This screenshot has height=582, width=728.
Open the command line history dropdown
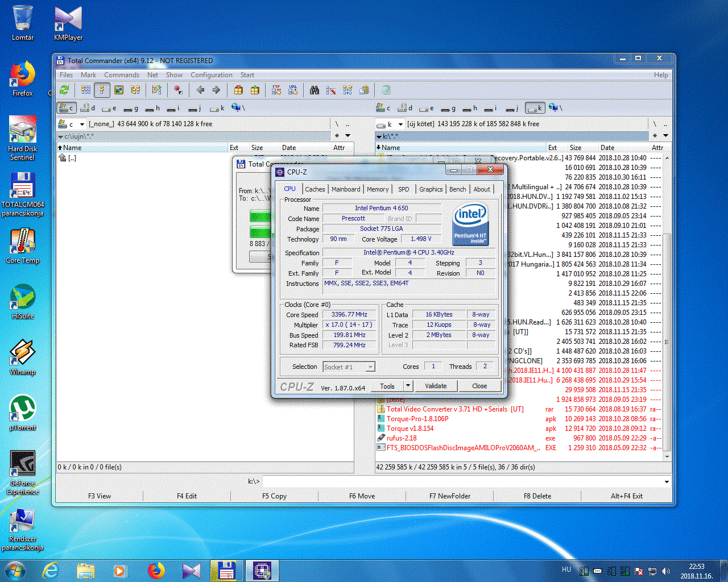tap(667, 482)
